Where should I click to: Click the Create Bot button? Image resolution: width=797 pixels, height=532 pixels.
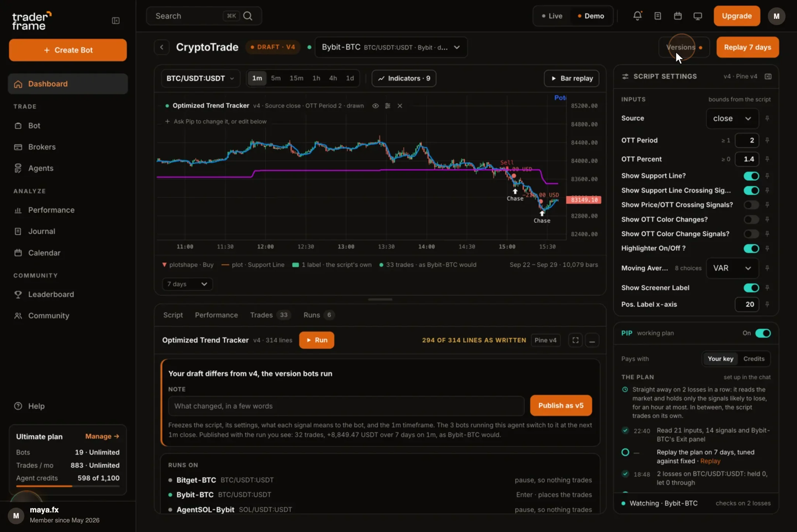coord(68,50)
